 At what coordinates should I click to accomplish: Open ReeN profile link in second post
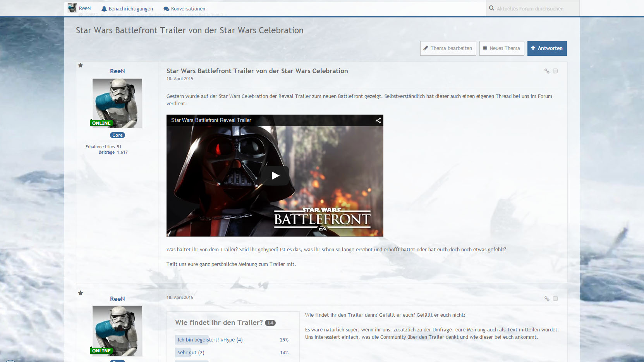117,299
